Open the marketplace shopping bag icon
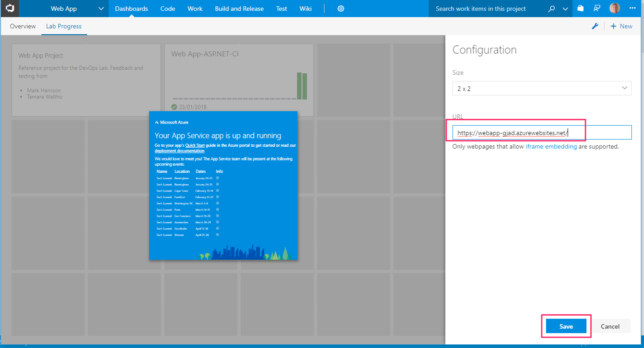Screen dimensions: 644x348 click(580, 9)
